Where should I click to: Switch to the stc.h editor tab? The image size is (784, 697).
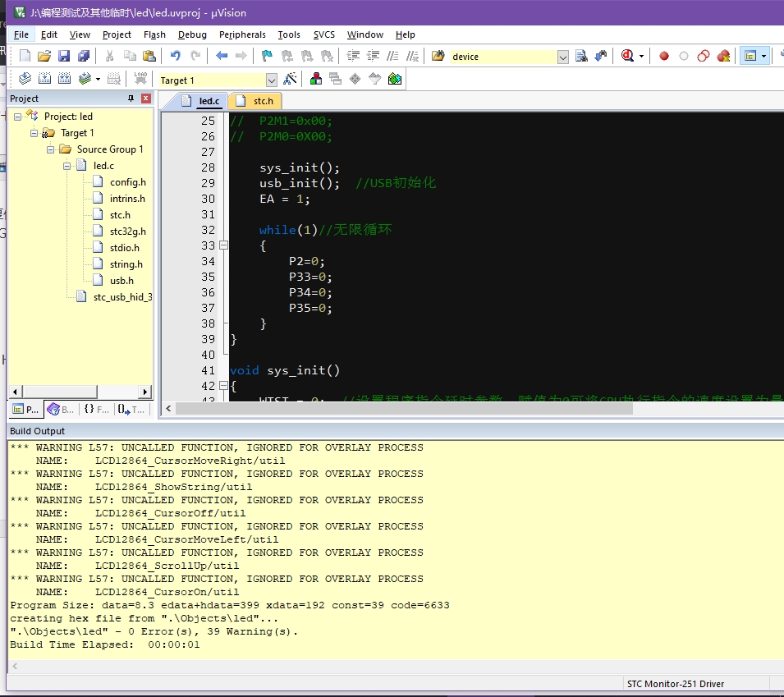(x=255, y=101)
